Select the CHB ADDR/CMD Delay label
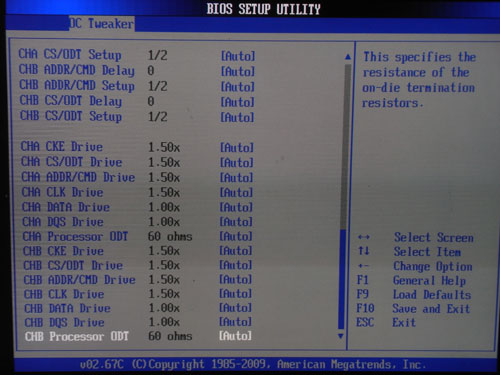The height and width of the screenshot is (375, 500). click(x=77, y=70)
